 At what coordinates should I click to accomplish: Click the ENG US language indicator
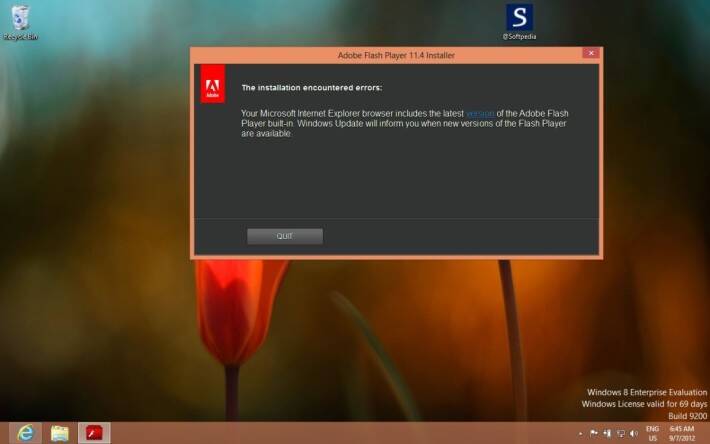(652, 434)
